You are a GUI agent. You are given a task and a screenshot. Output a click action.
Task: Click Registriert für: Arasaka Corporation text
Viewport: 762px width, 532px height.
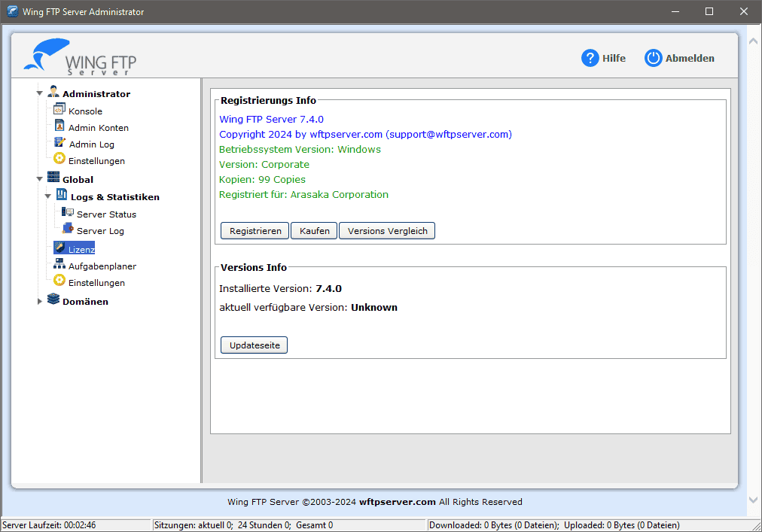(303, 194)
